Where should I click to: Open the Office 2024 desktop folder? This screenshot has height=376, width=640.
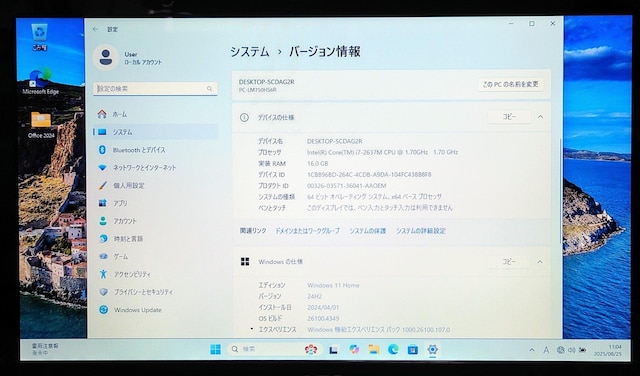tap(41, 125)
